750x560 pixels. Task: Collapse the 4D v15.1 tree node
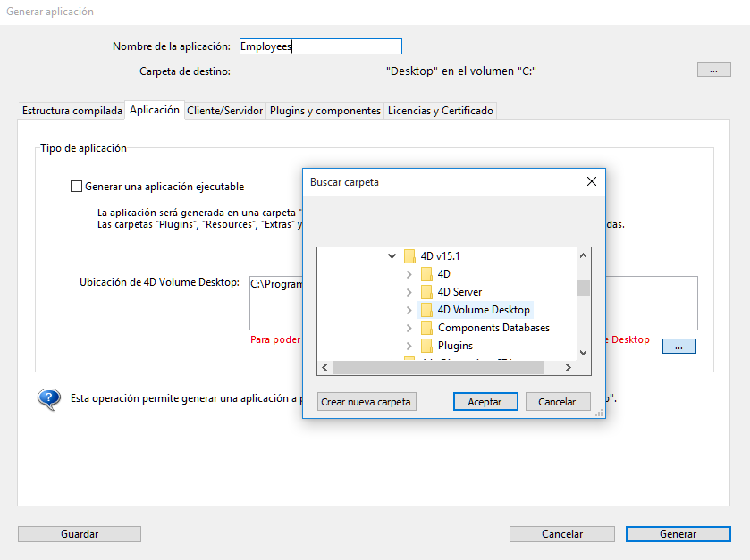coord(392,256)
